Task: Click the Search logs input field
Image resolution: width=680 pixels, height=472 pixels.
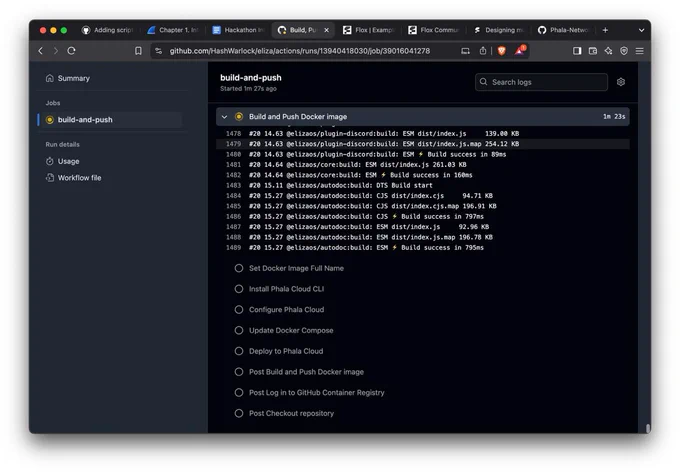Action: [x=541, y=82]
